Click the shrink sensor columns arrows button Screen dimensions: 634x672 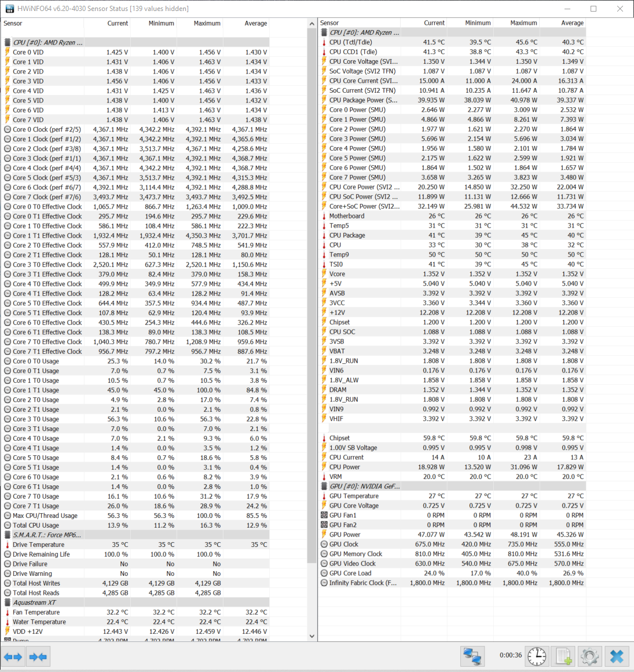[38, 656]
